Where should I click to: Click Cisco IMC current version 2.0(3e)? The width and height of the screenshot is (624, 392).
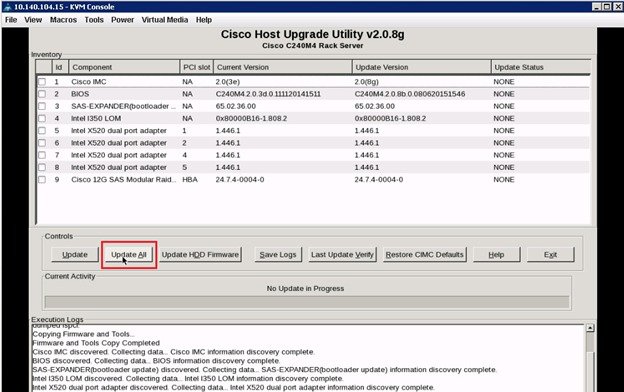pyautogui.click(x=228, y=82)
